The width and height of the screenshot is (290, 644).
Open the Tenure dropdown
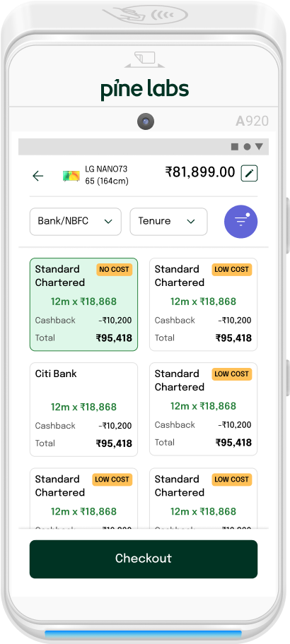point(168,222)
